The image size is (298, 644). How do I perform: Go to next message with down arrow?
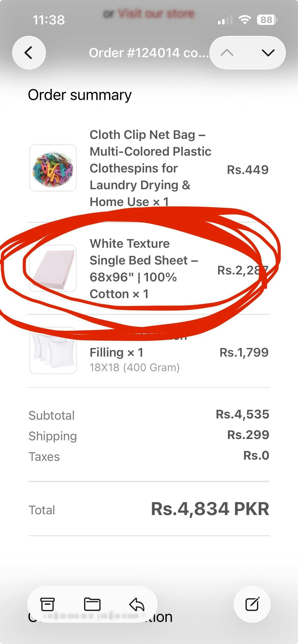268,53
